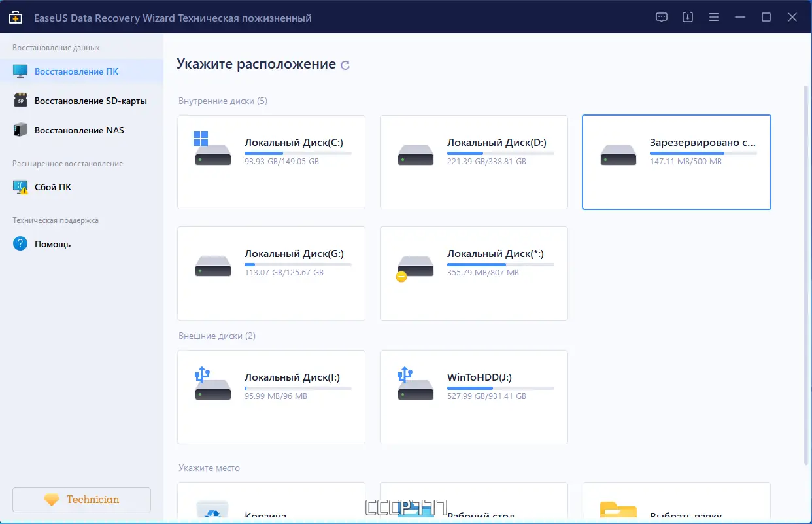The height and width of the screenshot is (524, 812).
Task: Click the Укажите место heading
Action: pyautogui.click(x=209, y=468)
